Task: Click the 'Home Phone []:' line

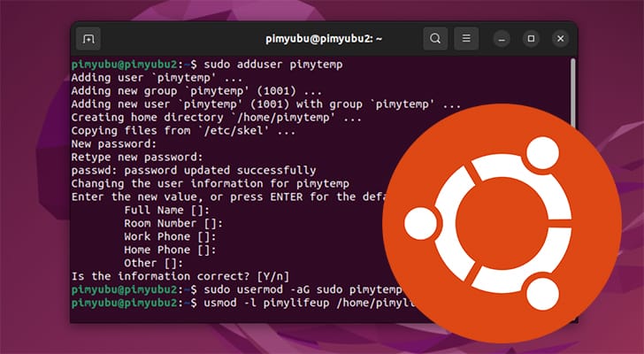Action: pos(170,250)
